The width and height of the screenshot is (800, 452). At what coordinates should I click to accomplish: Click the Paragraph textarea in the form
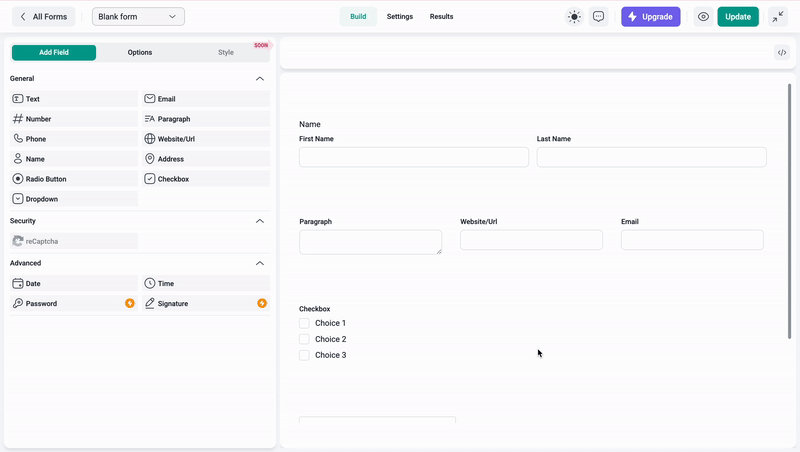click(x=370, y=242)
